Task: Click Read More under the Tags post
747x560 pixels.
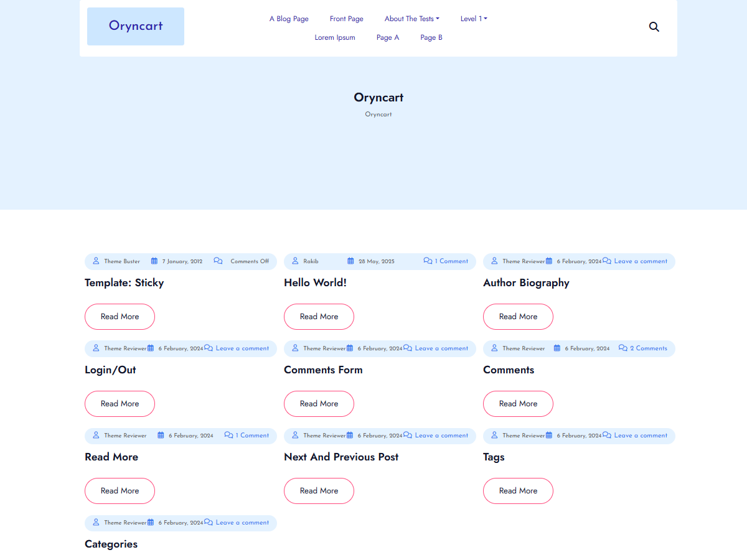Action: click(518, 490)
